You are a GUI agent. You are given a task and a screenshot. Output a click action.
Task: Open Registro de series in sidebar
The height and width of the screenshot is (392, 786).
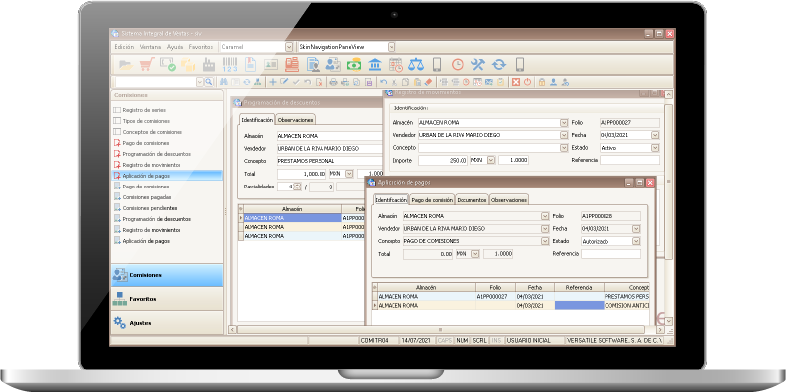[x=144, y=110]
